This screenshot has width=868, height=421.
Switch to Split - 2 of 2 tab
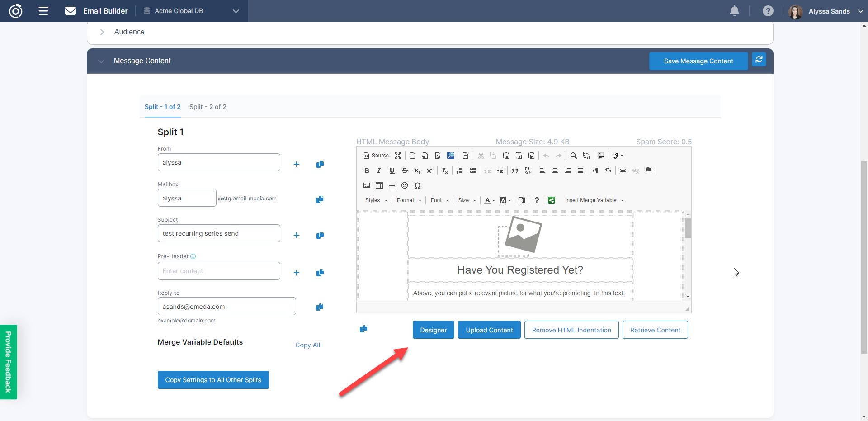pyautogui.click(x=208, y=107)
